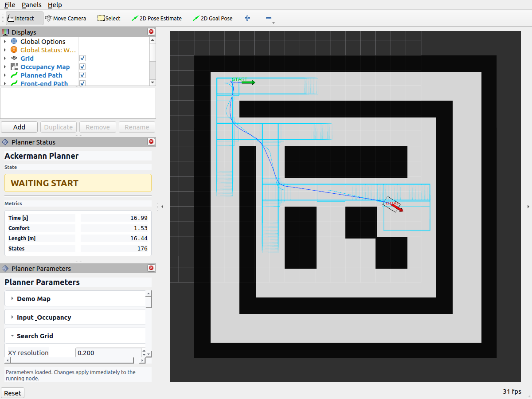Viewport: 532px width, 399px height.
Task: Click the Length [m] metric value 16.44
Action: pyautogui.click(x=139, y=238)
